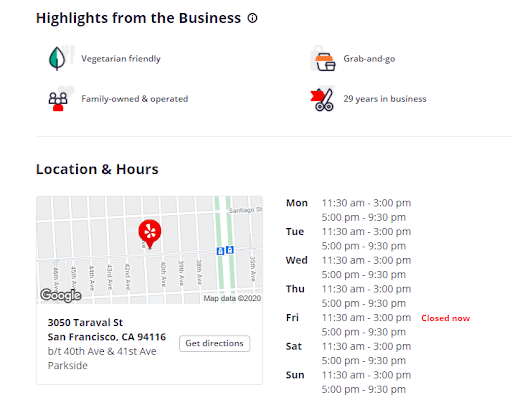Click the Family-owned & operated people icon

(60, 99)
